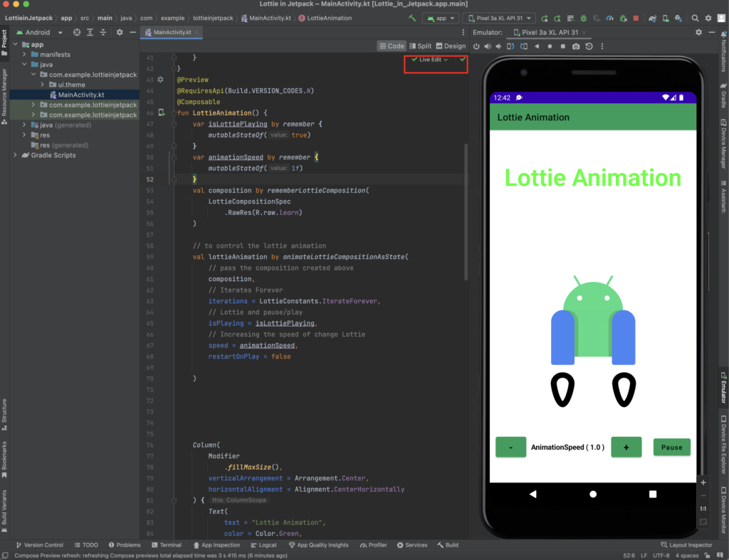The image size is (729, 560).
Task: Open the Android project view dropdown
Action: (40, 33)
